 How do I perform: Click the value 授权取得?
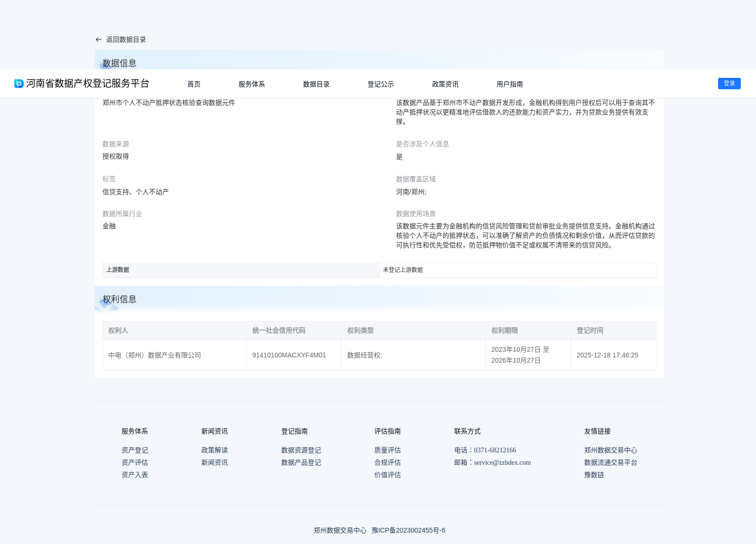pyautogui.click(x=116, y=156)
